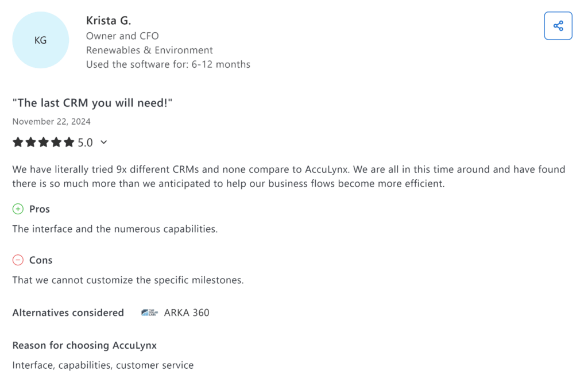588x382 pixels.
Task: Open the ARKA 360 alternative link
Action: [185, 312]
